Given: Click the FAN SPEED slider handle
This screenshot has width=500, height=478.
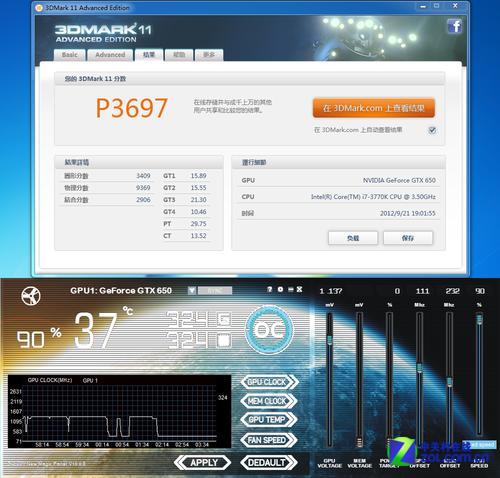Looking at the screenshot, I should coord(479,319).
